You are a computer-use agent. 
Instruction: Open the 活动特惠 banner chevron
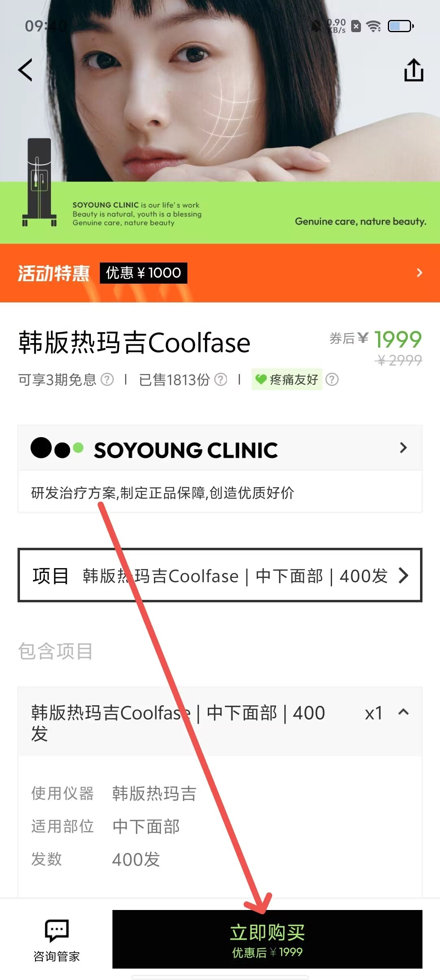[420, 273]
